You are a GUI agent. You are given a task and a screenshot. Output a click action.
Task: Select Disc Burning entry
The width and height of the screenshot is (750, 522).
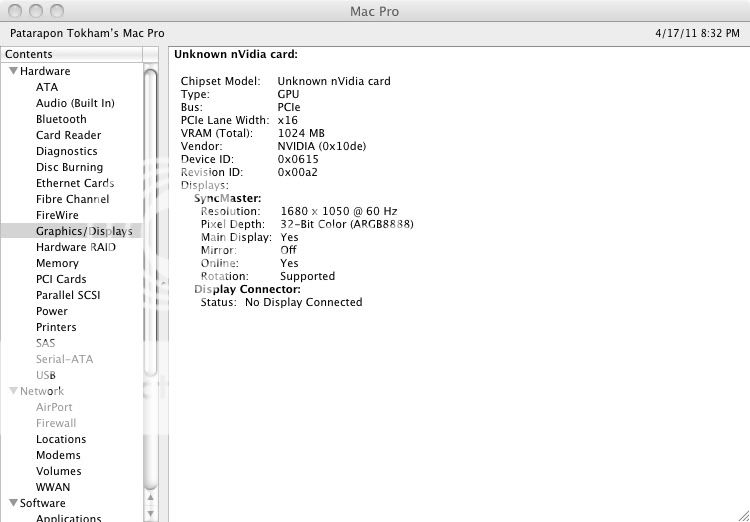tap(69, 167)
